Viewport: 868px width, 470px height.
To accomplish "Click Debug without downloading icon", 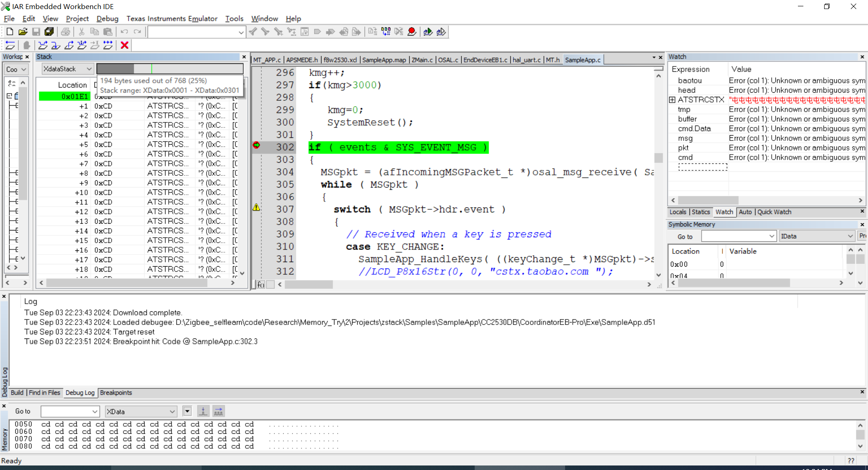I will click(441, 32).
